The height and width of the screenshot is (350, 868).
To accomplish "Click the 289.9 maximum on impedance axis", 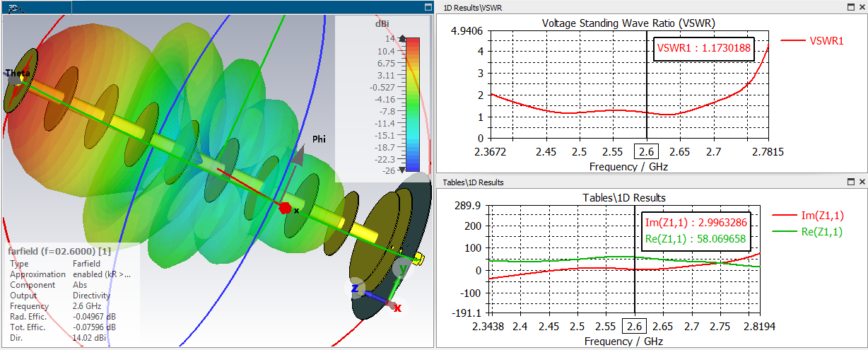I will 469,206.
